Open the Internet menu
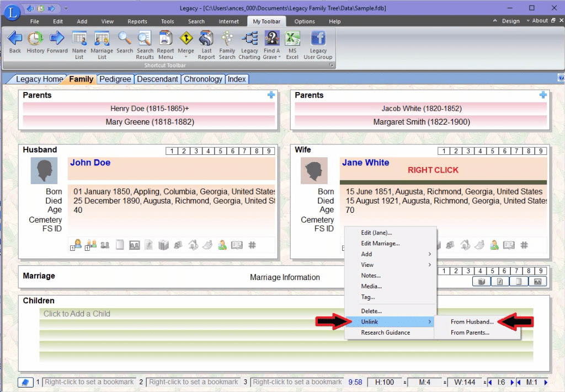Viewport: 565px width, 392px height. tap(228, 22)
